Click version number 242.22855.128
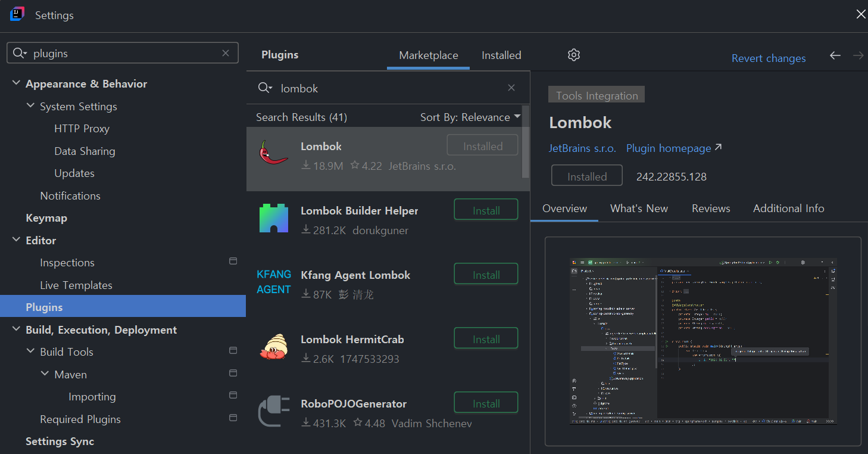 (672, 177)
